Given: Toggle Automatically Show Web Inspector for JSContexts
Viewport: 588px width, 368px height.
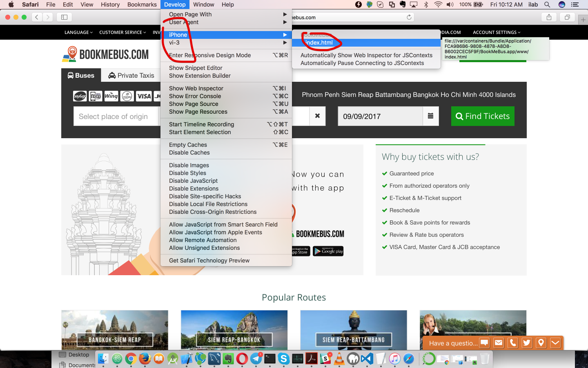Looking at the screenshot, I should [x=366, y=55].
